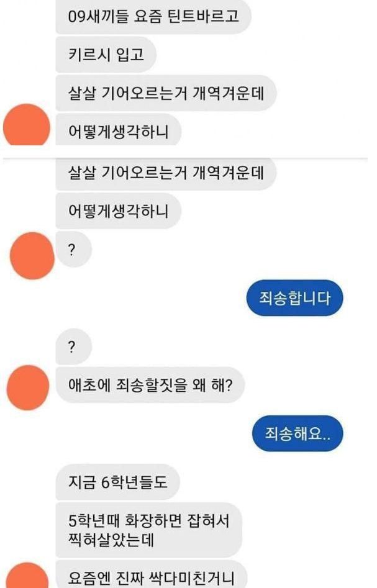
Task: Click the orange avatar beside 요즘엔 진짜 싹다미친거니
Action: 28,576
